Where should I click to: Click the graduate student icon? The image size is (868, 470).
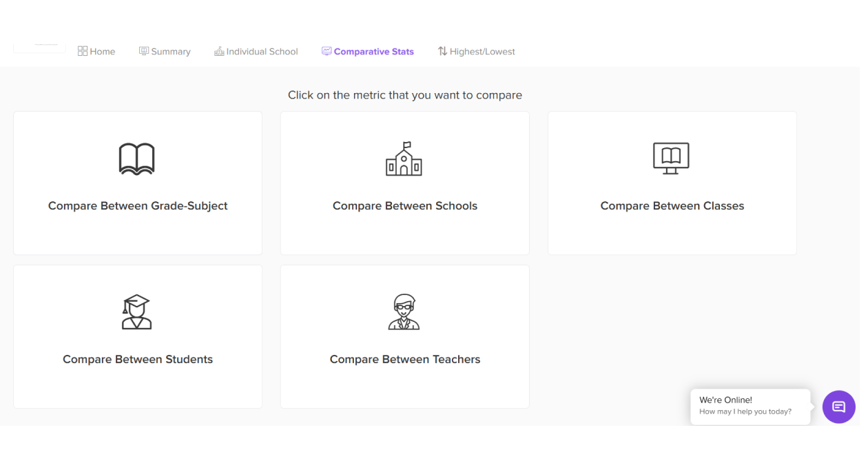[x=136, y=312]
